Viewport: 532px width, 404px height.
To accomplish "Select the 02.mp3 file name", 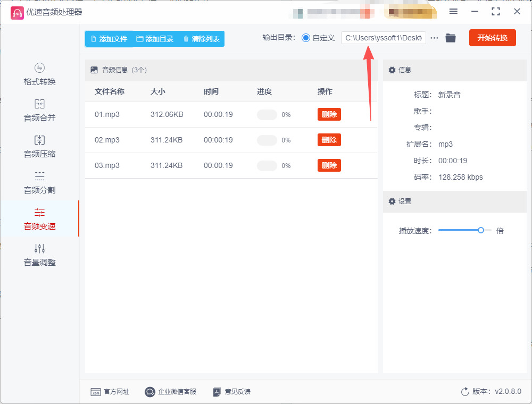I will (x=107, y=140).
